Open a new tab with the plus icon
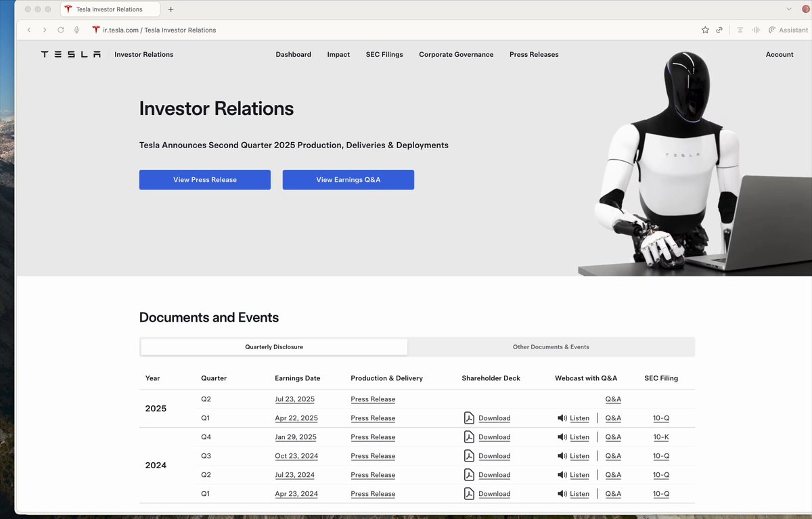The width and height of the screenshot is (812, 519). click(x=171, y=9)
